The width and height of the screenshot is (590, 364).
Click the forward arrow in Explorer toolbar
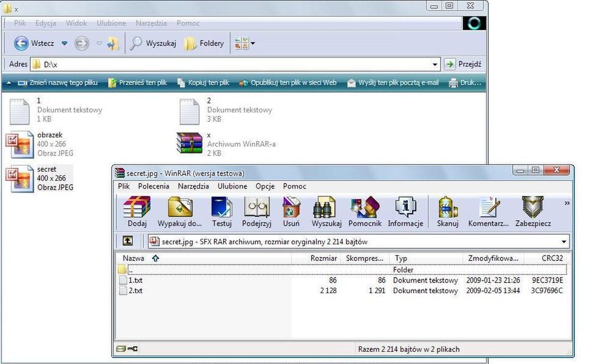tap(82, 43)
